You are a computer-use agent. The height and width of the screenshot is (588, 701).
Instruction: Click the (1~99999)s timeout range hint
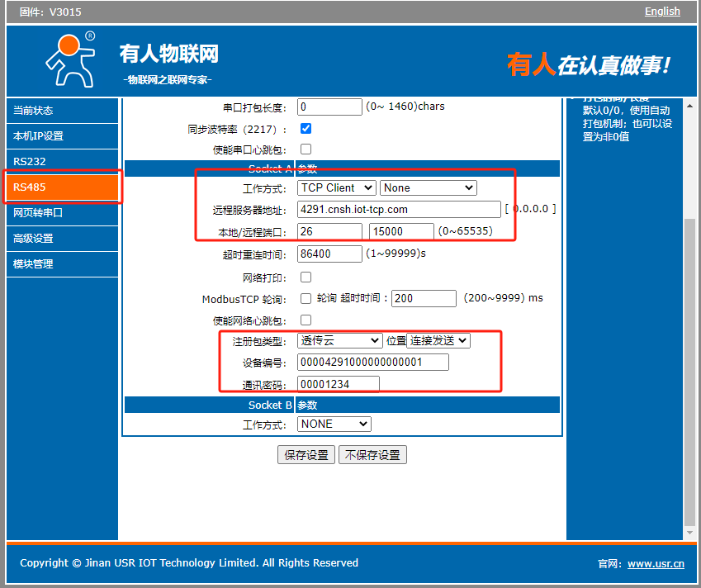(x=395, y=254)
